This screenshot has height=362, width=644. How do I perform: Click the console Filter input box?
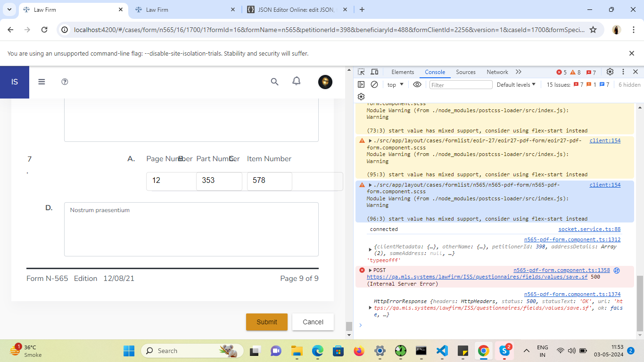pyautogui.click(x=461, y=85)
